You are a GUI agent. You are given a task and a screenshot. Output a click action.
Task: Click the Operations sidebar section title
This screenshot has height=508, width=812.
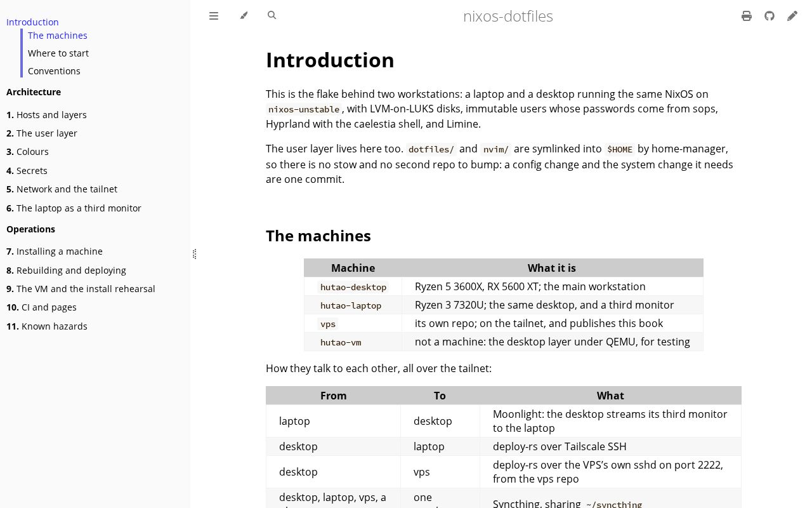pos(30,229)
